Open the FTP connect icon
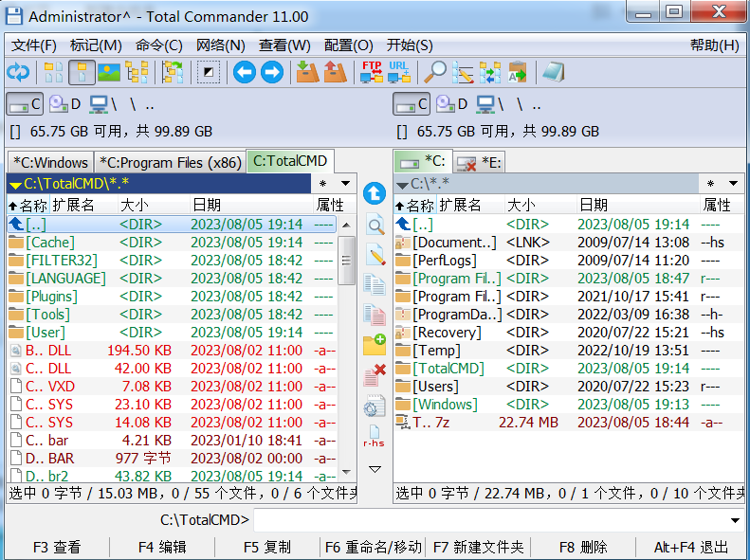 371,72
